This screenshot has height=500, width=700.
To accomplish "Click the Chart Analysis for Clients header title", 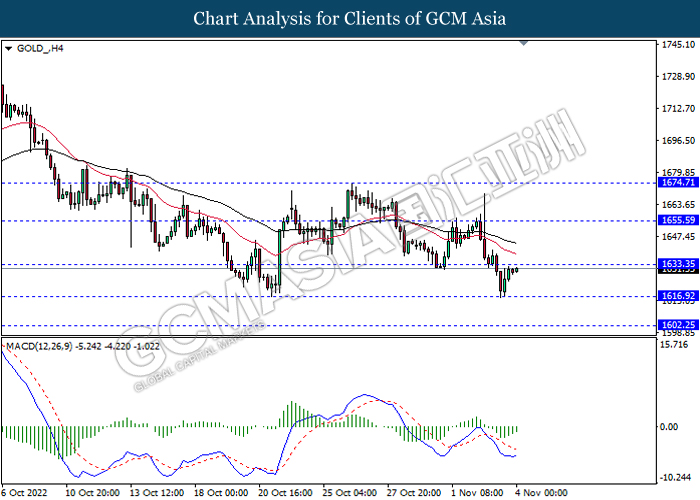I will pyautogui.click(x=350, y=18).
